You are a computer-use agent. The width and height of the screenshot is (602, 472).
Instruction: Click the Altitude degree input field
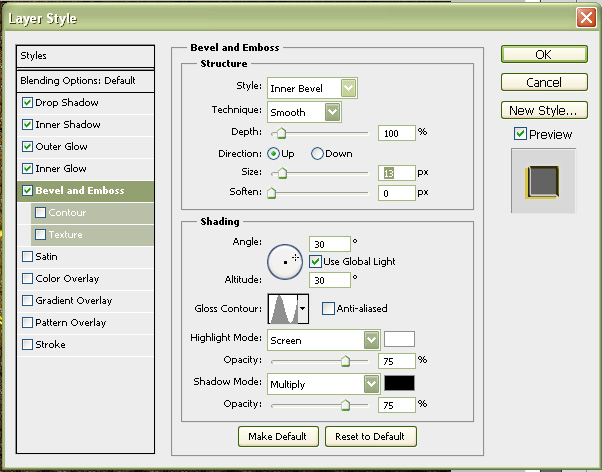(x=330, y=280)
